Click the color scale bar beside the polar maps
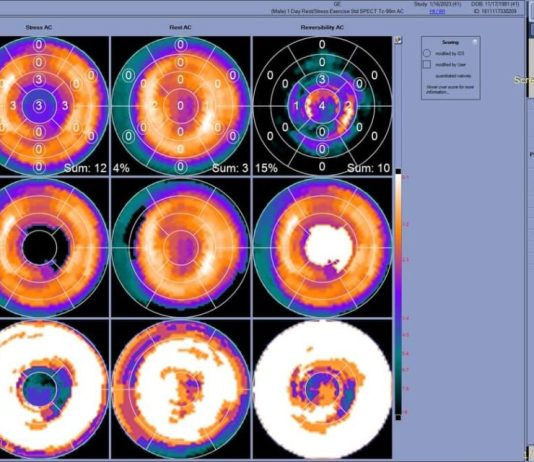The height and width of the screenshot is (462, 534). 398,294
